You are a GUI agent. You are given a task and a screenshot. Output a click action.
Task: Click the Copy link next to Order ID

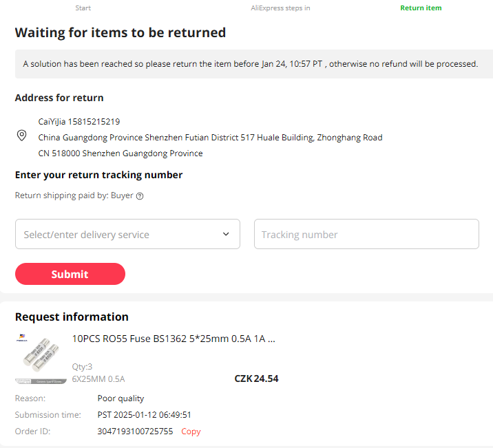191,431
